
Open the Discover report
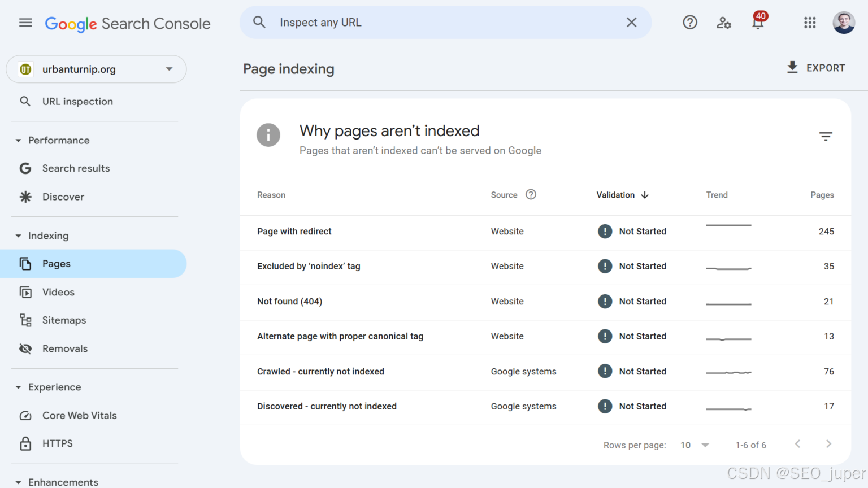tap(63, 197)
